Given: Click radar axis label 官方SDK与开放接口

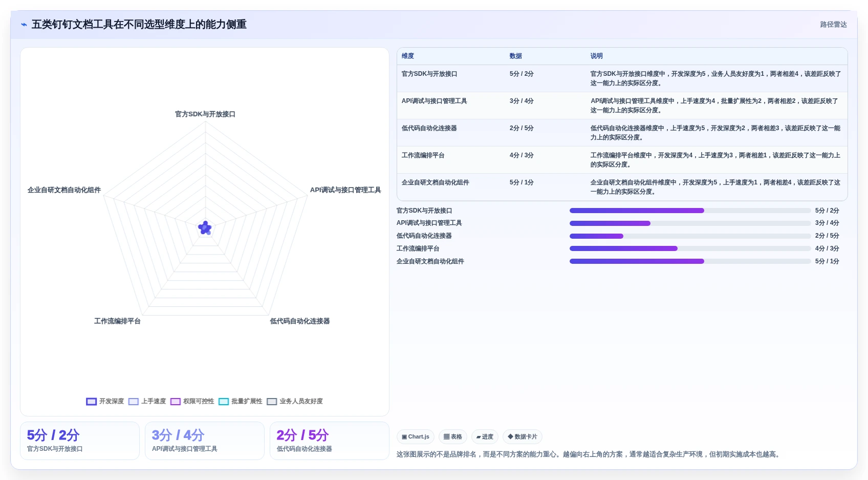Looking at the screenshot, I should pos(205,114).
